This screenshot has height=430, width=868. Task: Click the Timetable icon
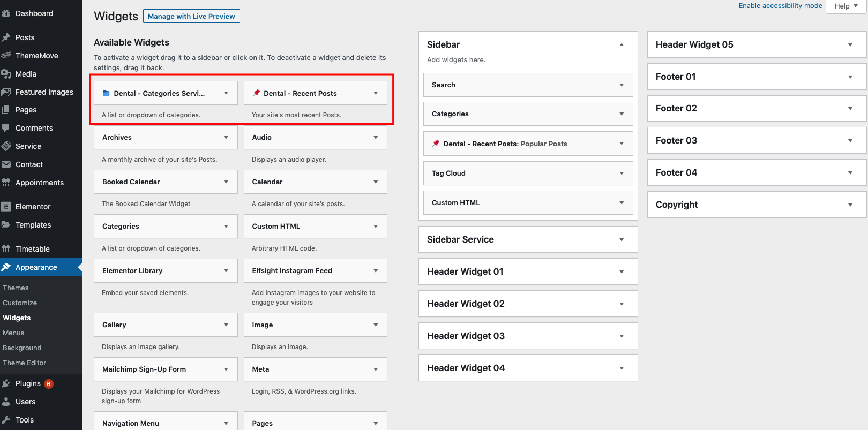[x=6, y=249]
